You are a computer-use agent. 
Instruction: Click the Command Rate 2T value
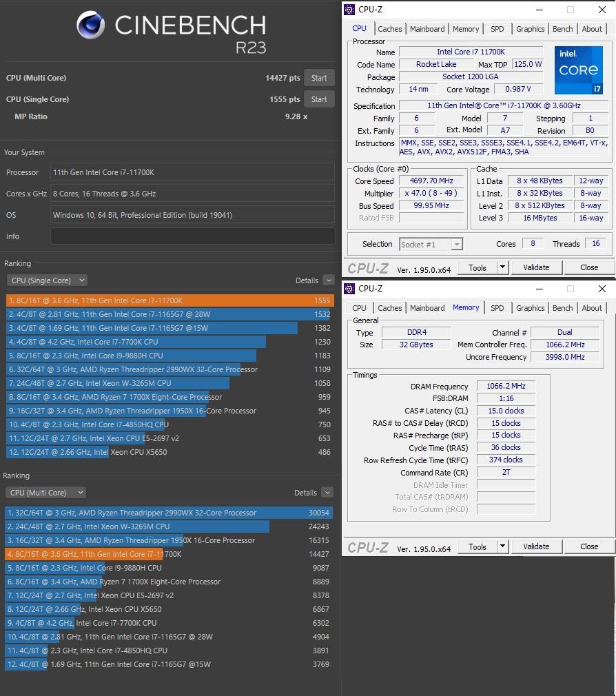coord(506,472)
